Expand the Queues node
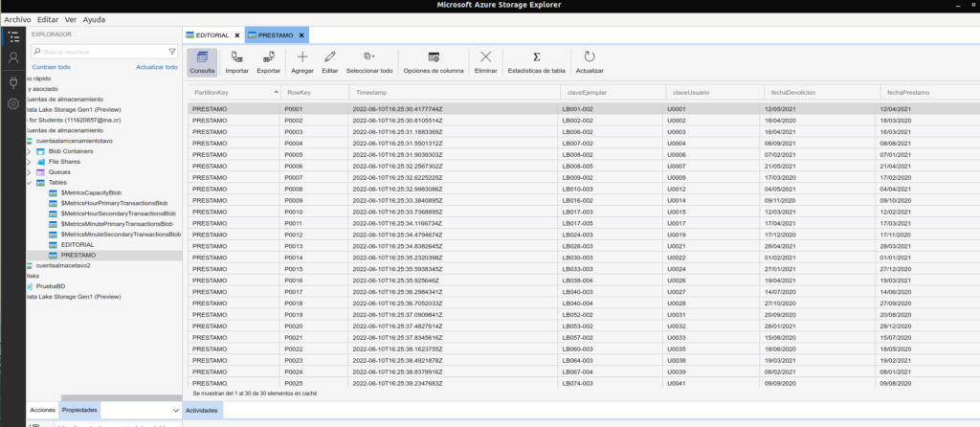The height and width of the screenshot is (427, 980). (x=28, y=172)
